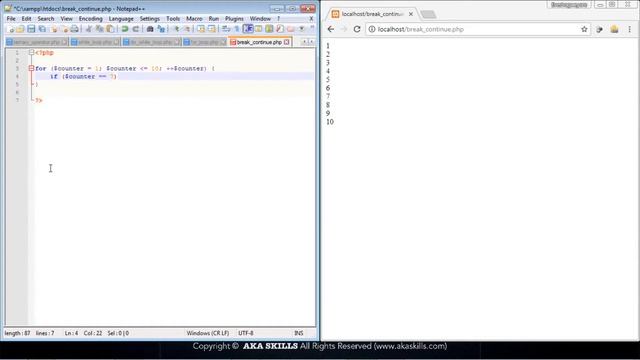
Task: Switch to the fourth Notepad++ document tab
Action: pos(204,42)
